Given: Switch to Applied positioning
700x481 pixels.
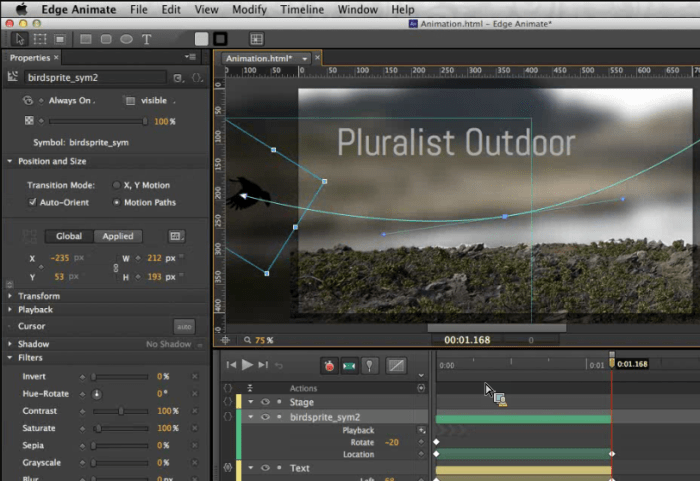Looking at the screenshot, I should (x=118, y=236).
